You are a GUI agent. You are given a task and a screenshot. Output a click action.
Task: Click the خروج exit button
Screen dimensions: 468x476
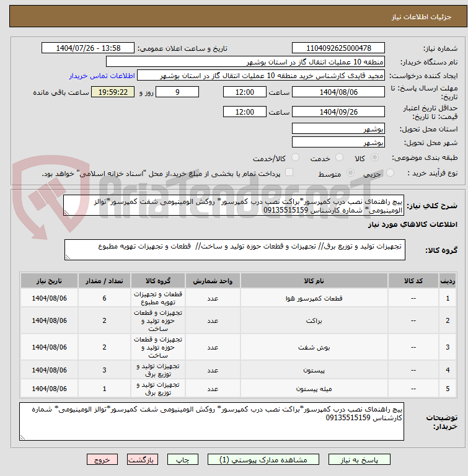(102, 460)
